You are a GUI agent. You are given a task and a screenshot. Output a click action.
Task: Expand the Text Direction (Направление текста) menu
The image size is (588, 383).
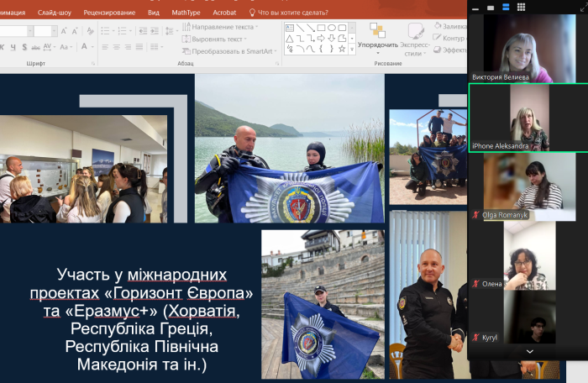click(222, 27)
